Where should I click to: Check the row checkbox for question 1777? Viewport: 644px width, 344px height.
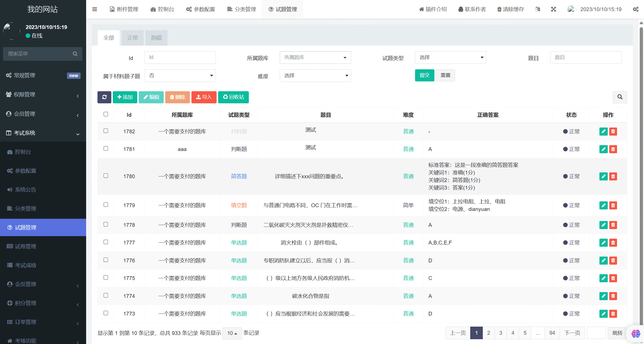(106, 242)
